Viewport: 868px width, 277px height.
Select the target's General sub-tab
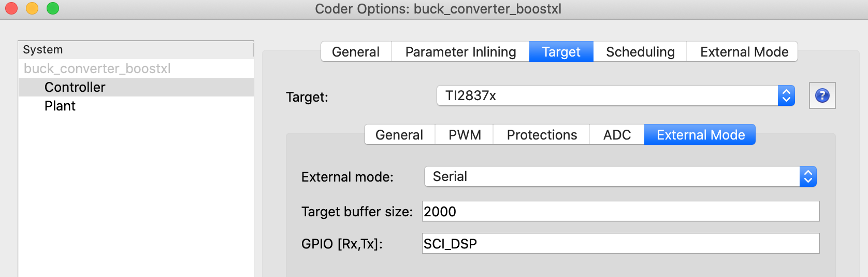[x=399, y=135]
